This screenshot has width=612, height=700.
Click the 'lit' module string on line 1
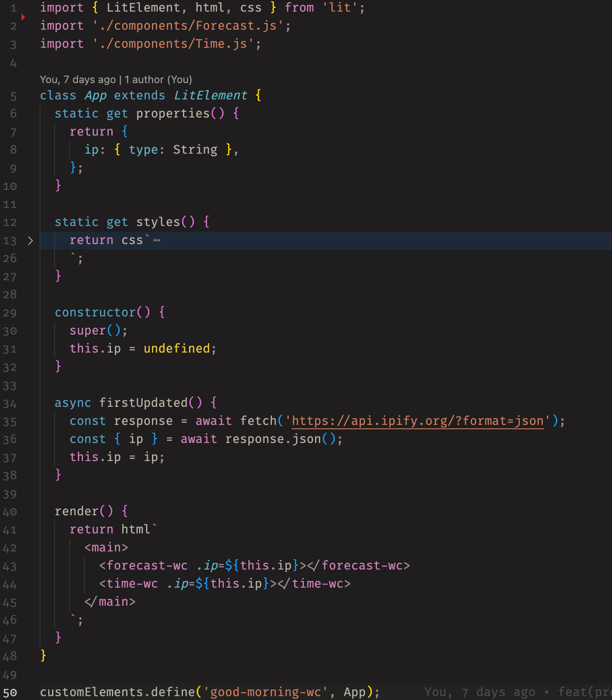click(x=340, y=8)
